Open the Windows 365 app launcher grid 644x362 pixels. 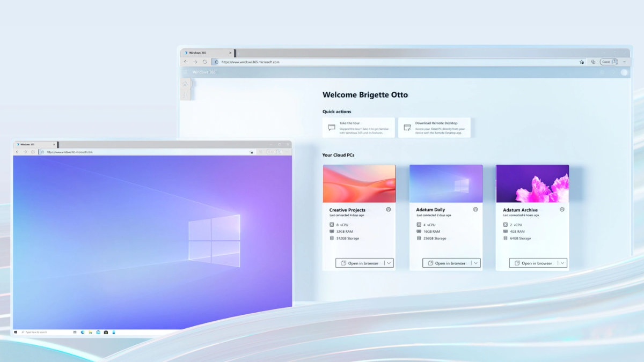pos(186,72)
